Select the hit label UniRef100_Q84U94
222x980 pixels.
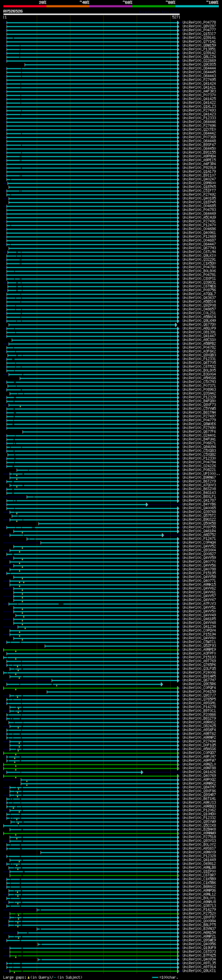click(x=199, y=447)
